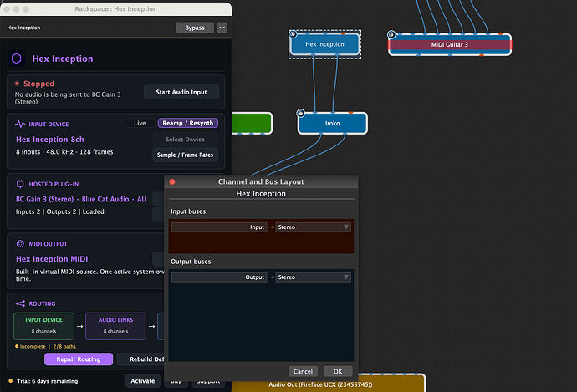Click the Trial 6 days remaining text
577x392 pixels.
47,381
